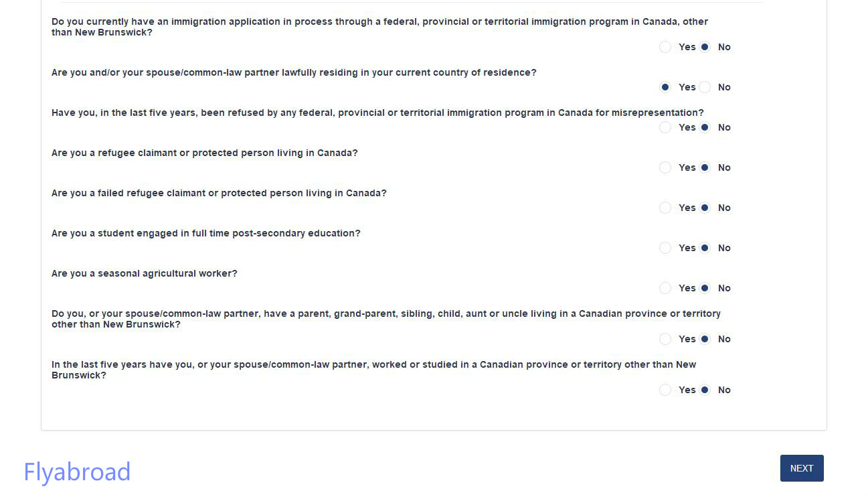This screenshot has width=868, height=497.
Task: Click the Flyabroad logo text
Action: coord(77,472)
